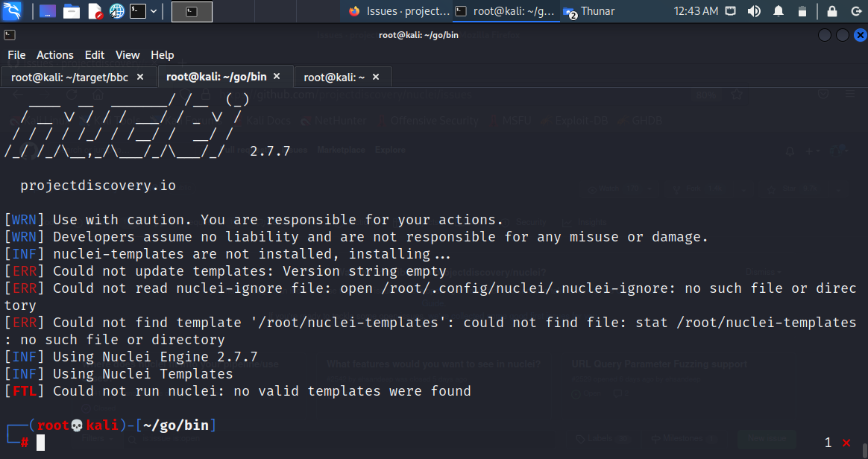The height and width of the screenshot is (459, 868).
Task: Open the volume control icon
Action: (x=754, y=11)
